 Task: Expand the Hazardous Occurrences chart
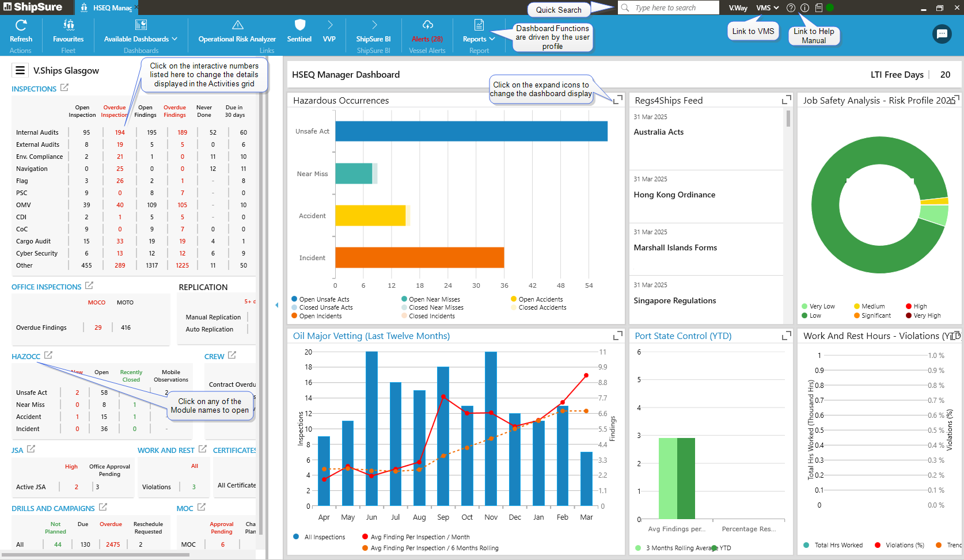pyautogui.click(x=617, y=100)
